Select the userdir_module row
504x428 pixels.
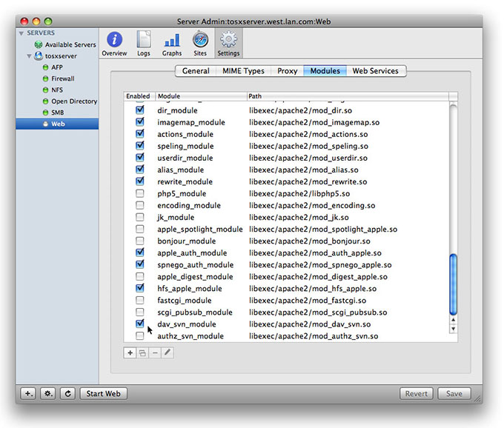click(287, 158)
